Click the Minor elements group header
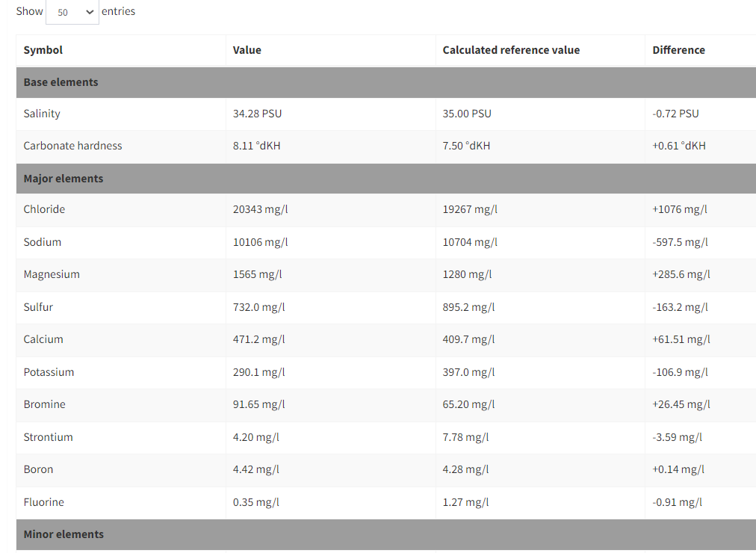Image resolution: width=756 pixels, height=553 pixels. [63, 534]
